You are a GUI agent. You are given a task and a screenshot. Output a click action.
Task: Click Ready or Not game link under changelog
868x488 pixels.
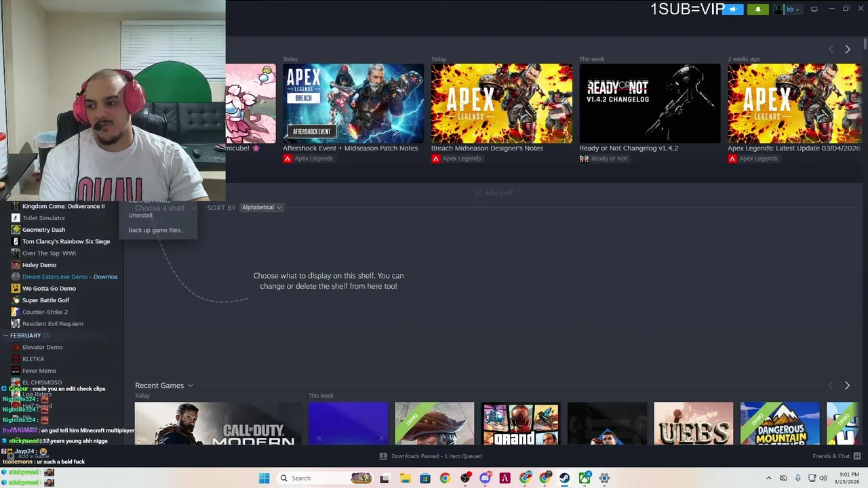coord(603,159)
